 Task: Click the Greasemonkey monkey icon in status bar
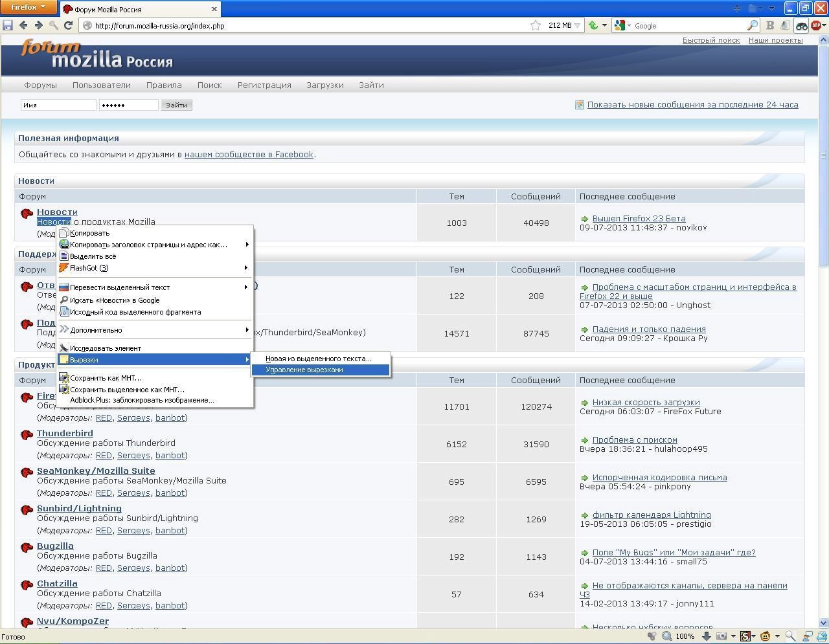(765, 636)
